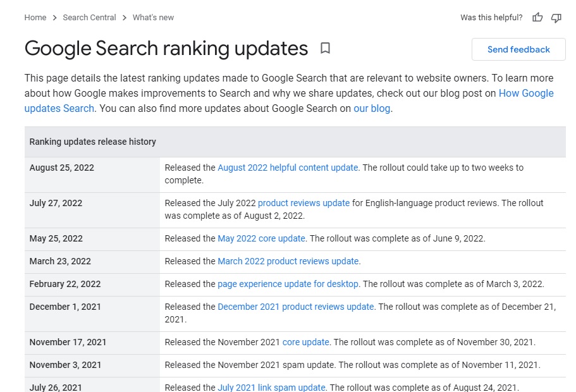576x392 pixels.
Task: Navigate to the Home breadcrumb
Action: [35, 18]
